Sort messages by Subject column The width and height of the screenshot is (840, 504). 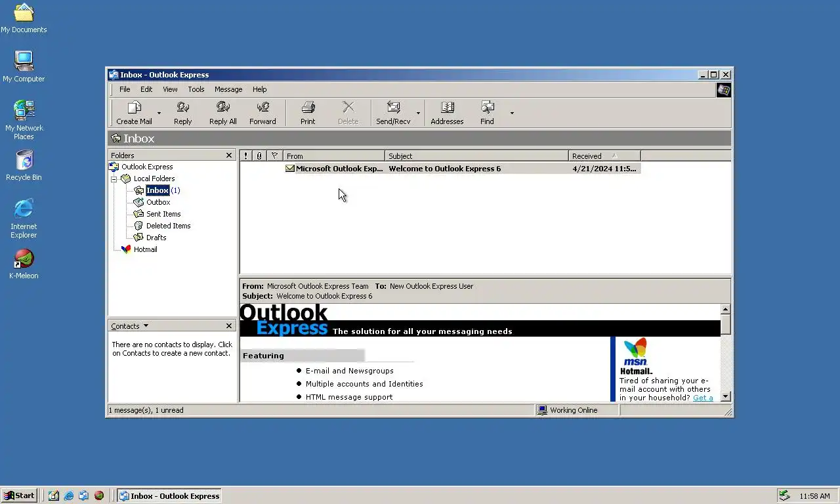pos(476,156)
